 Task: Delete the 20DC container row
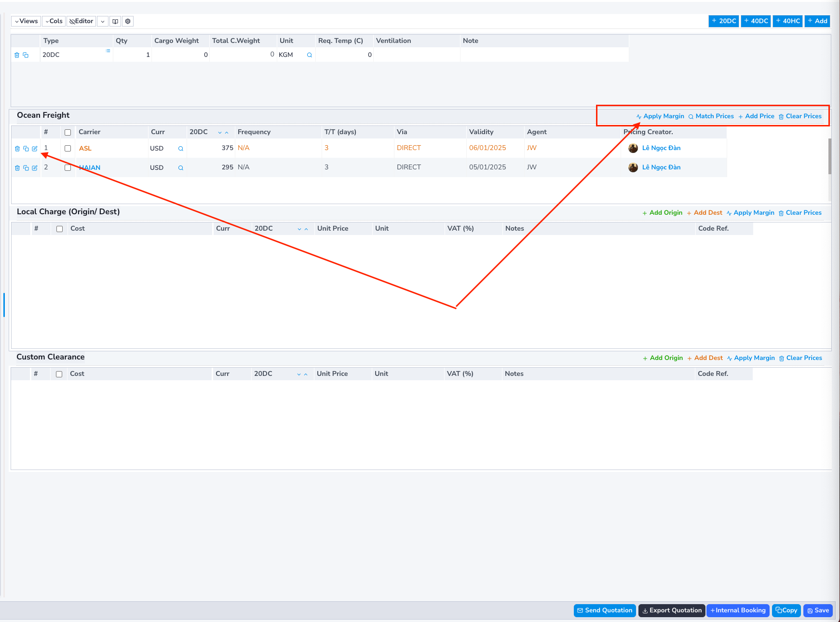[x=17, y=55]
